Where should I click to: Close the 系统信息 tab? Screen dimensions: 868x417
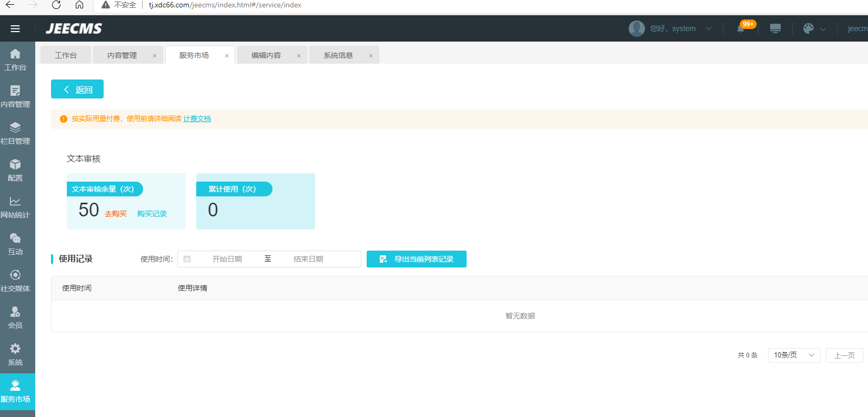point(371,56)
